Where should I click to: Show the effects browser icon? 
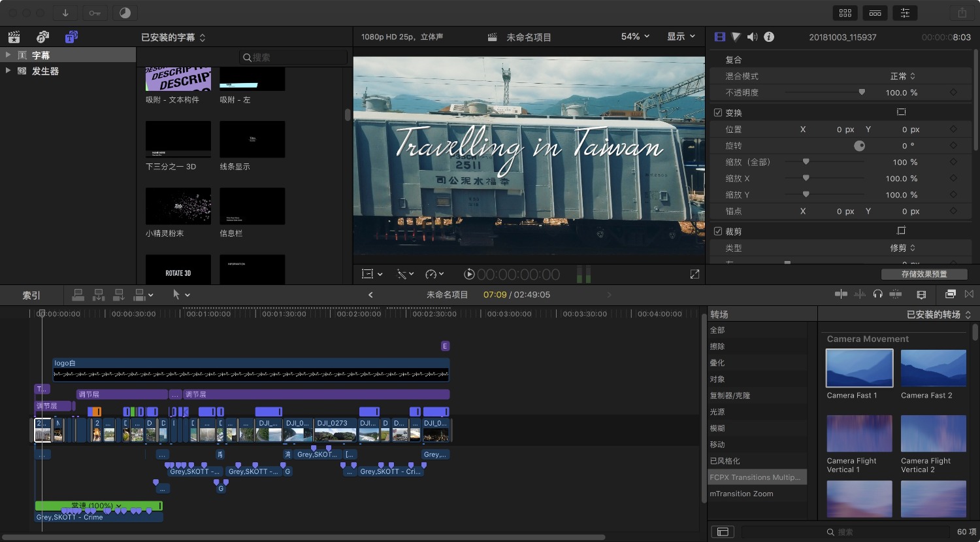pos(951,294)
